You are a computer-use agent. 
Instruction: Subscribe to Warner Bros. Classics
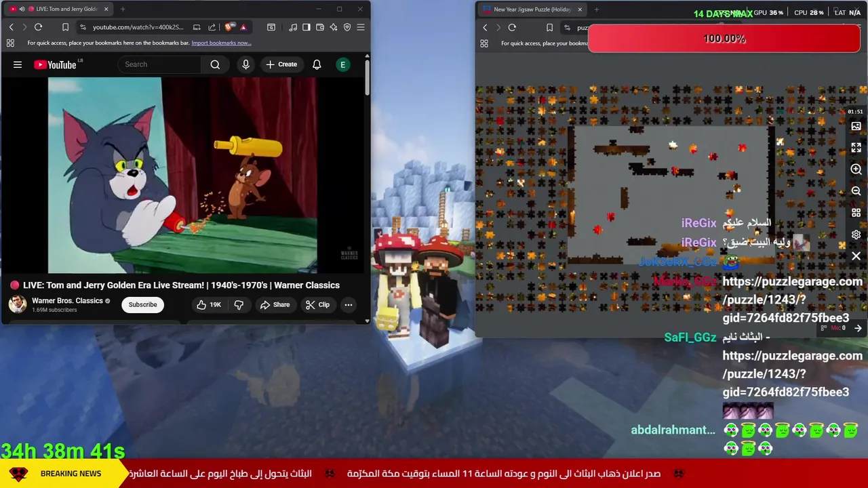pos(143,304)
